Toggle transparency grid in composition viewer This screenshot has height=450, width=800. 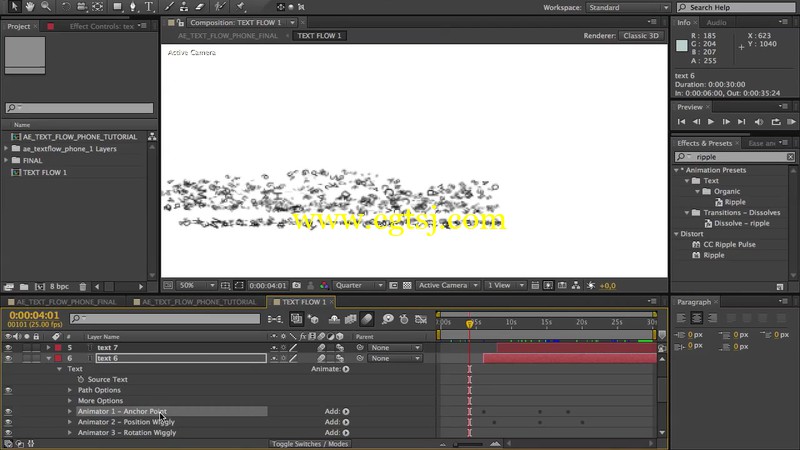[x=407, y=285]
